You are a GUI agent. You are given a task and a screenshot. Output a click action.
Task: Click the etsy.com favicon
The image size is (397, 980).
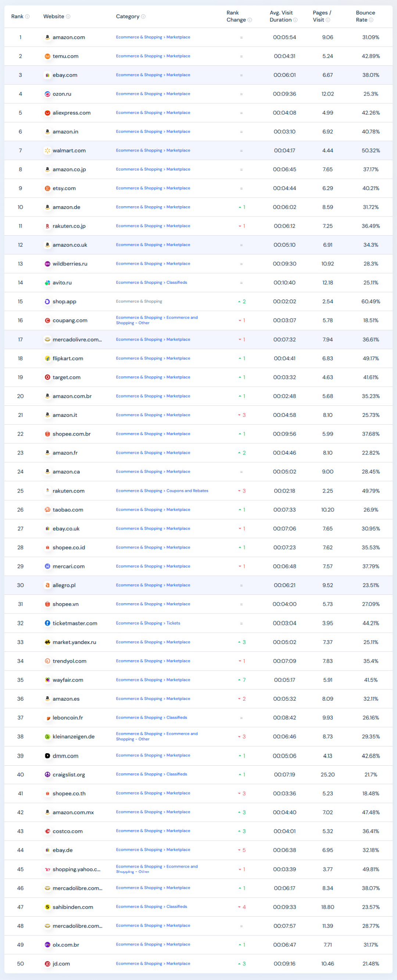[47, 188]
